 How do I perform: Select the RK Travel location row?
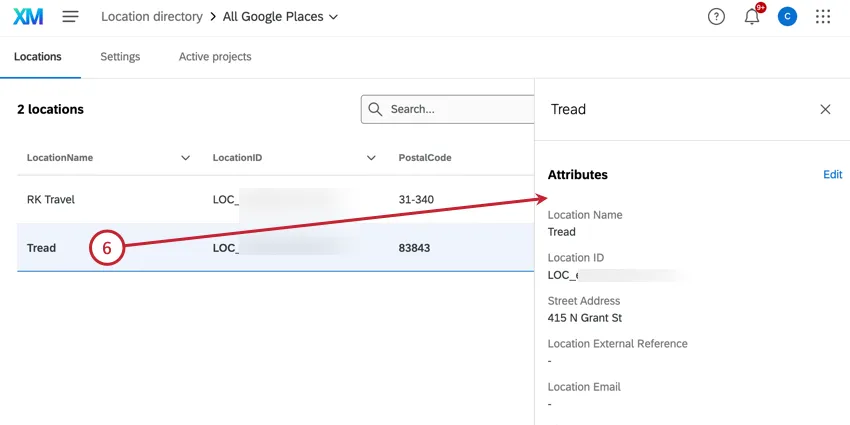pos(51,200)
